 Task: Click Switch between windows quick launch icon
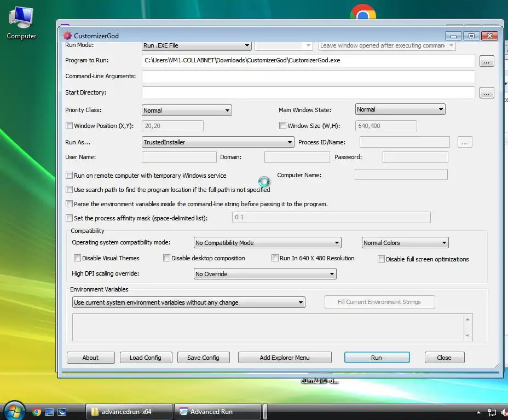(x=62, y=412)
